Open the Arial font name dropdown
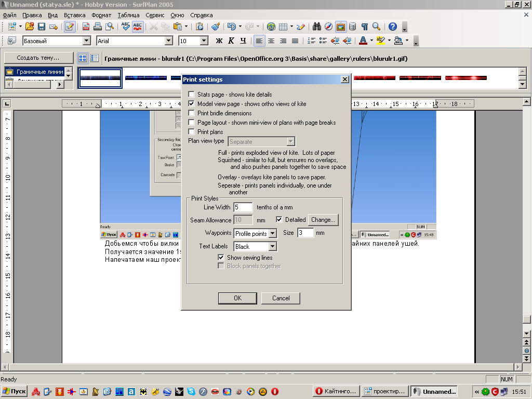This screenshot has width=532, height=399. (x=168, y=41)
